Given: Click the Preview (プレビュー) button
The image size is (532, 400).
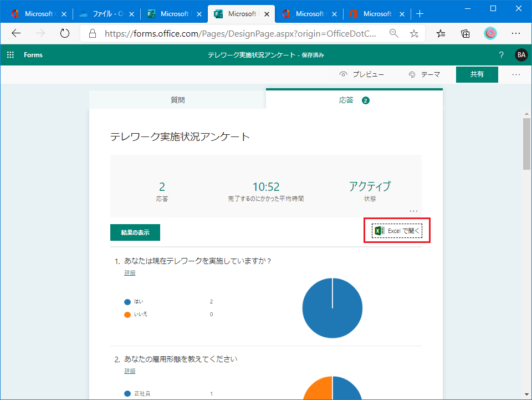Looking at the screenshot, I should (362, 74).
